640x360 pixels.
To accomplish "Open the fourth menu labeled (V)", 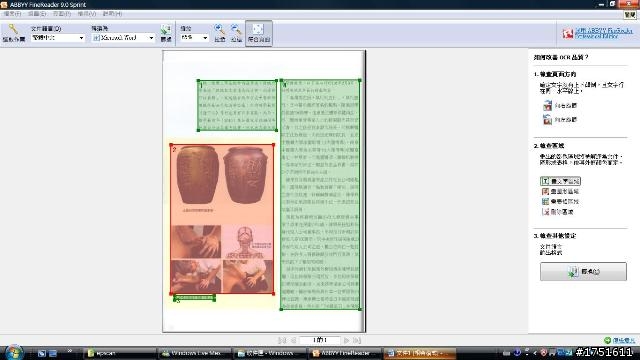I will [x=87, y=14].
